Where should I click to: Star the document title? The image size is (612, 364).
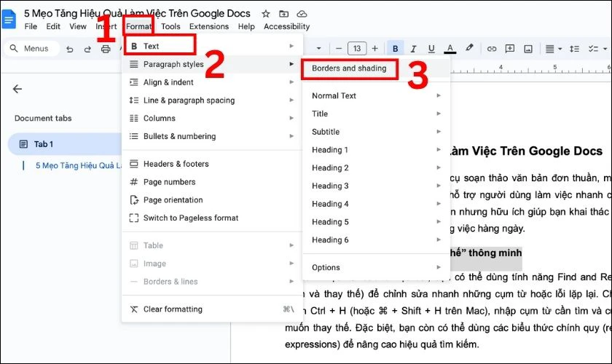click(x=266, y=14)
